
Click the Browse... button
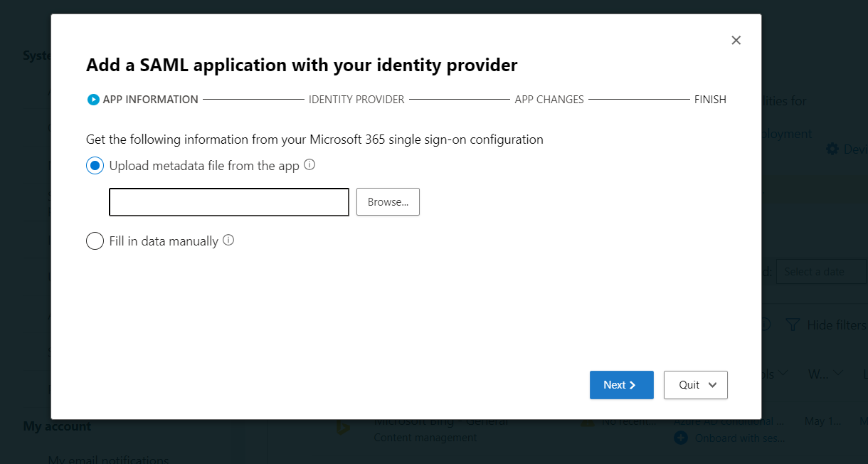coord(388,202)
